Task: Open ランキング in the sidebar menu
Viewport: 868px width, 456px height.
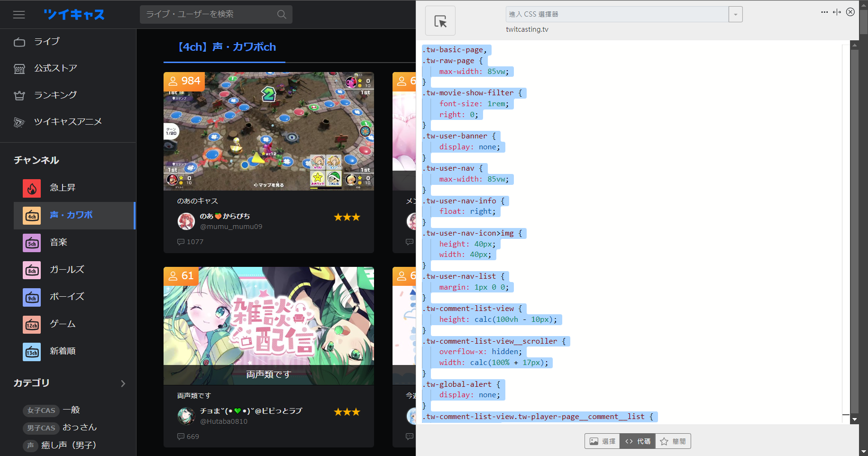Action: [55, 95]
